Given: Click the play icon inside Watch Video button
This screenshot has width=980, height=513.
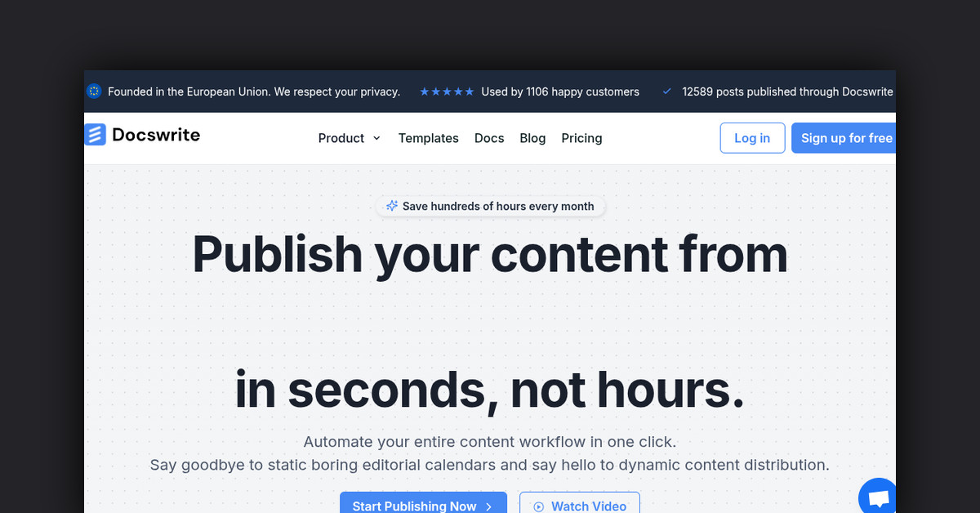Looking at the screenshot, I should point(539,506).
